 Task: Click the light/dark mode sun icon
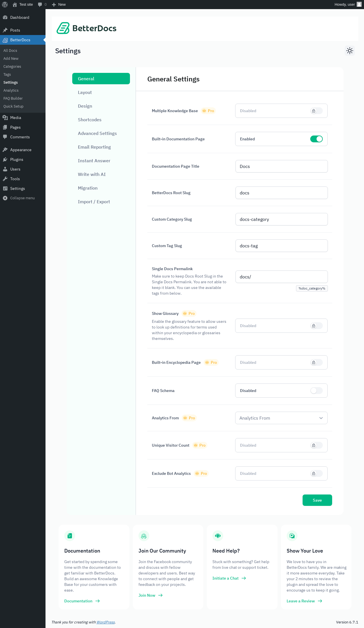click(350, 51)
